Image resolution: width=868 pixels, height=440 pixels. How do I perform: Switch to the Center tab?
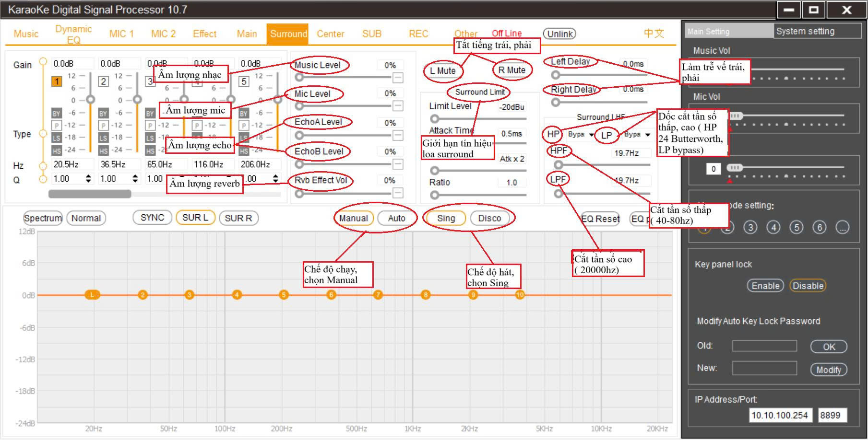pyautogui.click(x=331, y=34)
